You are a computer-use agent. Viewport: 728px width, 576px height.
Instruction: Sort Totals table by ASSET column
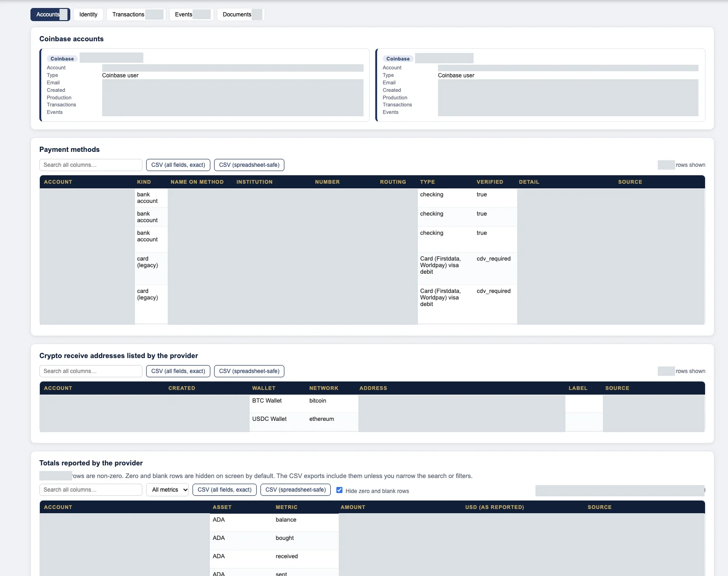(222, 507)
